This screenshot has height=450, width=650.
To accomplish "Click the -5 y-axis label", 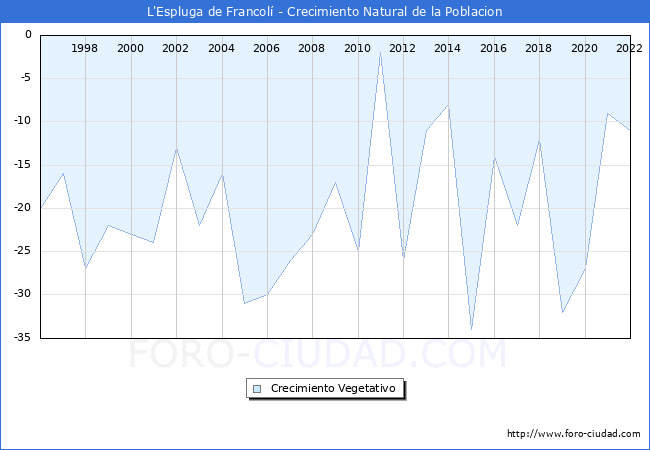I will [x=25, y=78].
